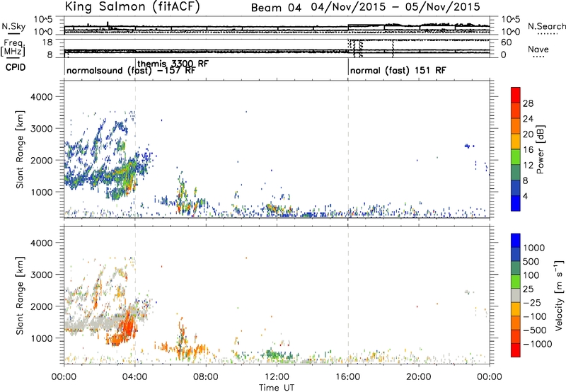Click the isolated blue echo cluster near 22:45 in power panel
566x392 pixels.
tap(468, 146)
